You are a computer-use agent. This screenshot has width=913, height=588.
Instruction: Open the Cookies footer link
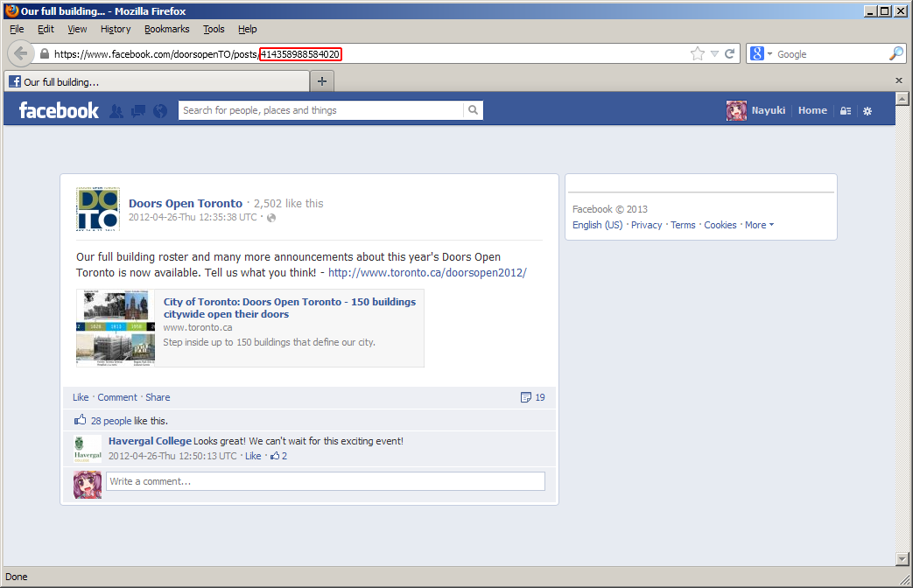tap(720, 225)
